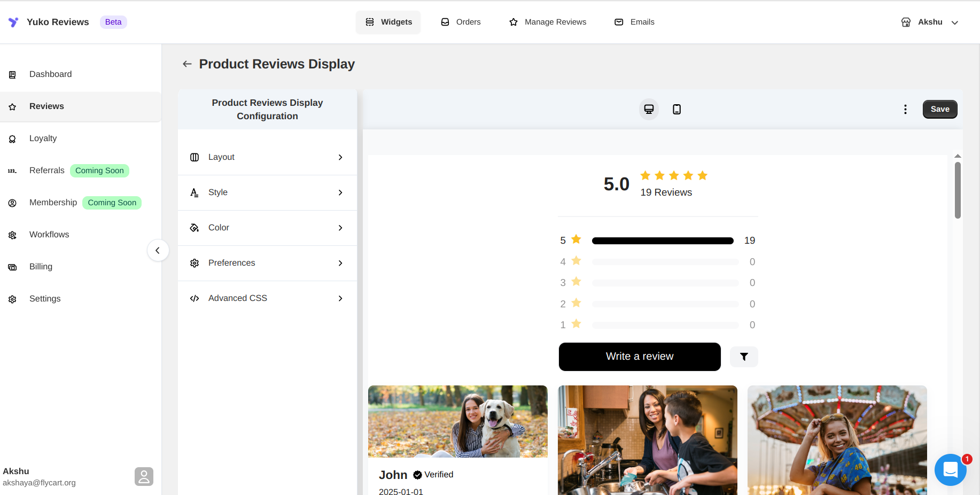The height and width of the screenshot is (495, 980).
Task: Open Loyalty in the sidebar
Action: [x=80, y=138]
